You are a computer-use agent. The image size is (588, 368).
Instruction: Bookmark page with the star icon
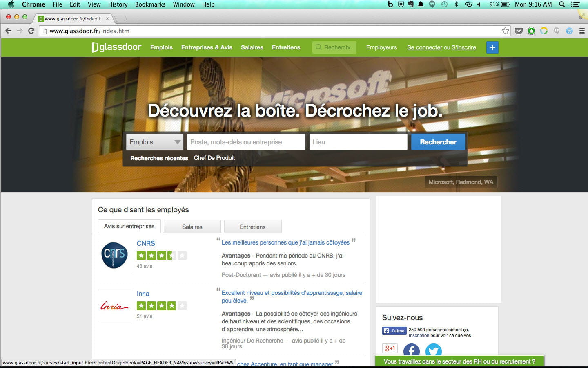505,31
